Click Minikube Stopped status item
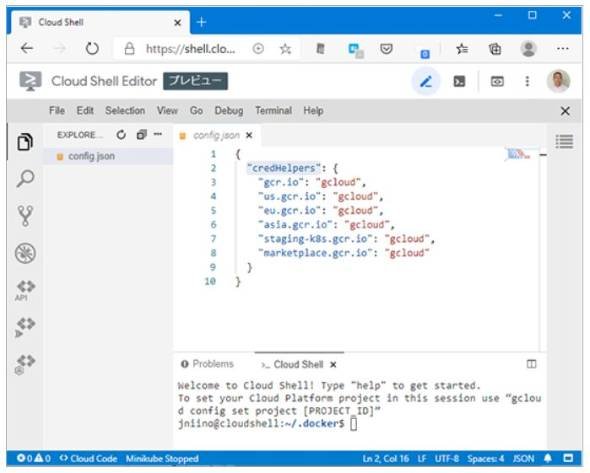 coord(162,459)
